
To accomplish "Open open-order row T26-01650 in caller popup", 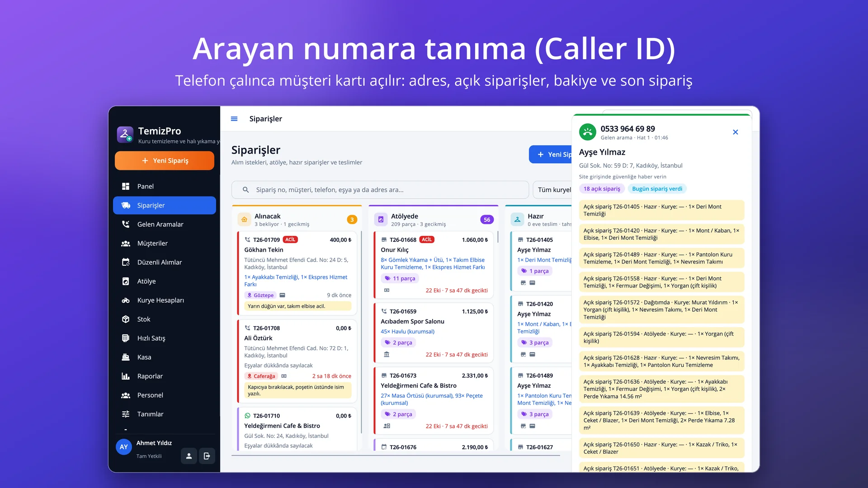I will pyautogui.click(x=661, y=448).
